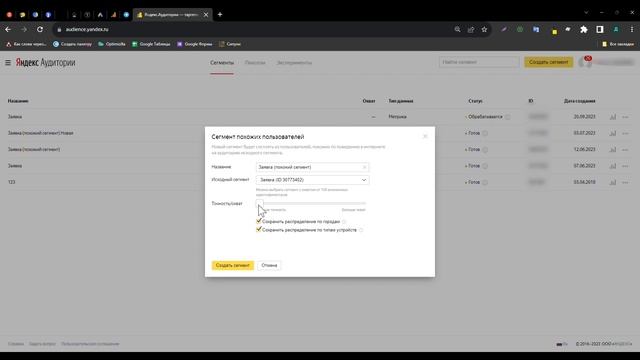Open a new browser tab with plus
Viewport: 640px width, 360px height.
pos(220,14)
